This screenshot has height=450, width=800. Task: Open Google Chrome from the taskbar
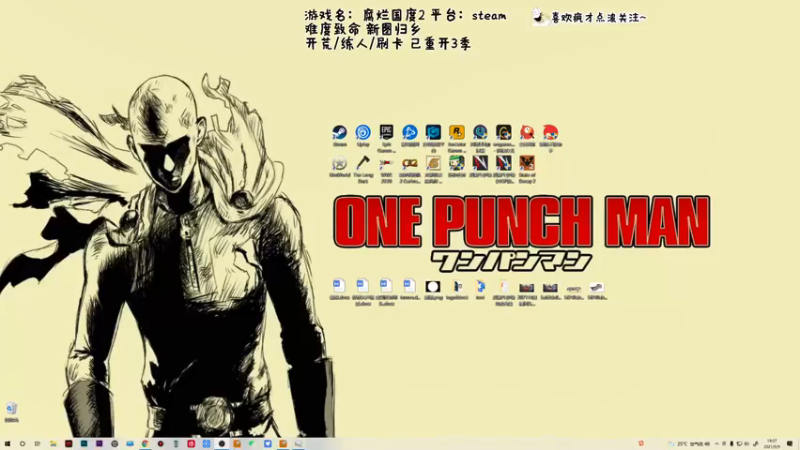coord(145,444)
